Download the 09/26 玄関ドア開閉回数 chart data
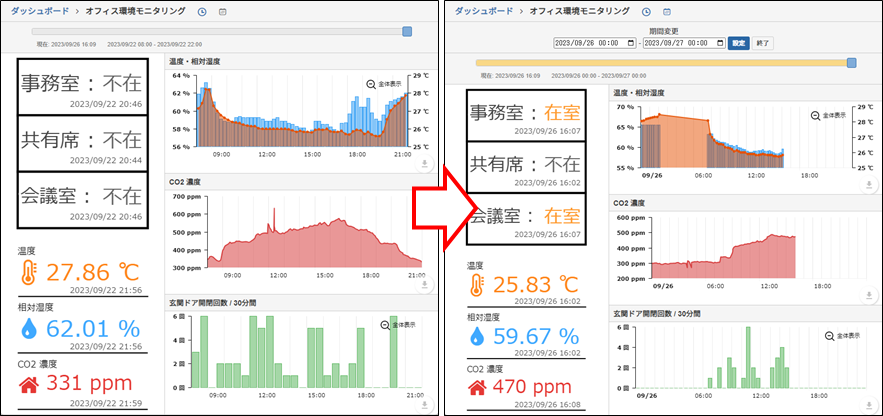This screenshot has height=416, width=883. pos(869,405)
